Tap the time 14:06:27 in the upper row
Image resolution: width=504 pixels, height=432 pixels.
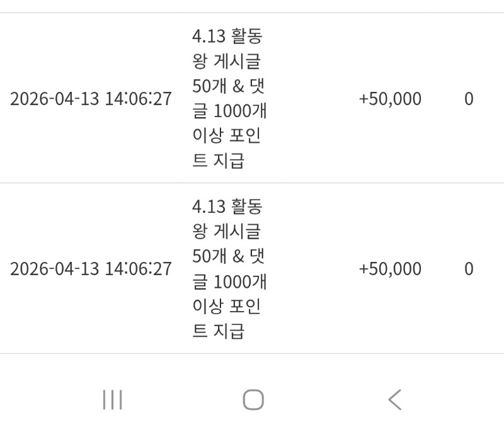coord(138,99)
